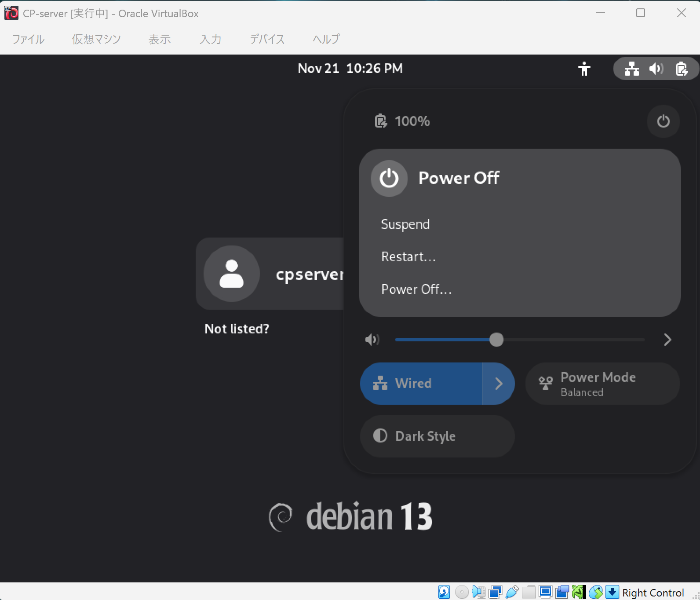Click the green turtle CPU execution icon
700x600 pixels.
tap(579, 592)
